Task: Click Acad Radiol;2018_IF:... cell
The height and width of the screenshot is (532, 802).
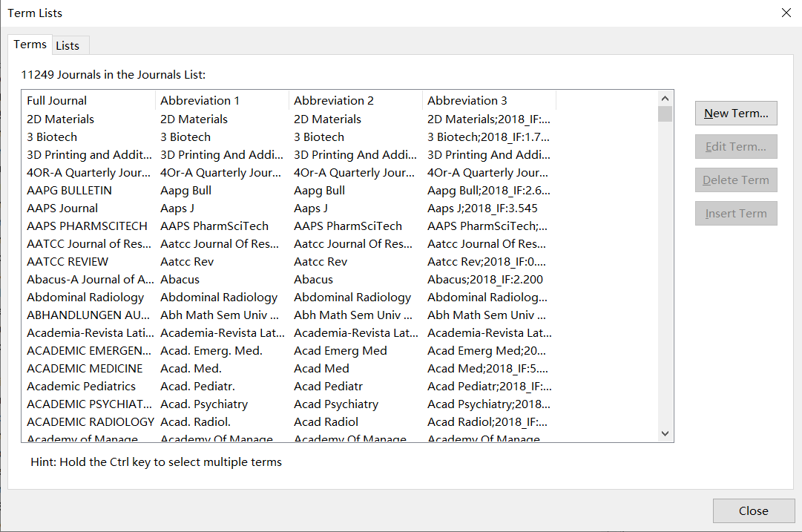Action: [487, 422]
